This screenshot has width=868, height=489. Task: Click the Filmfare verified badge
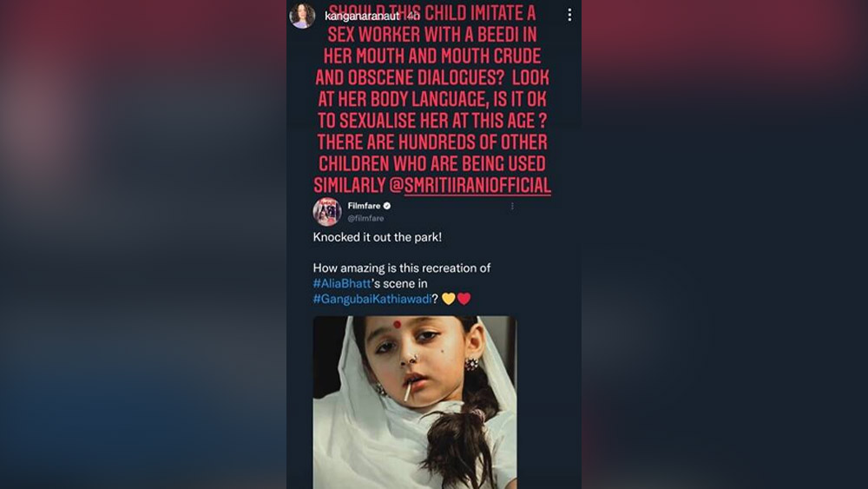point(387,206)
